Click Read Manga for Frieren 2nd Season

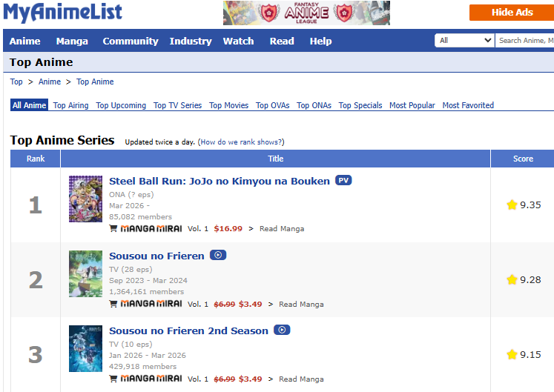(x=301, y=379)
